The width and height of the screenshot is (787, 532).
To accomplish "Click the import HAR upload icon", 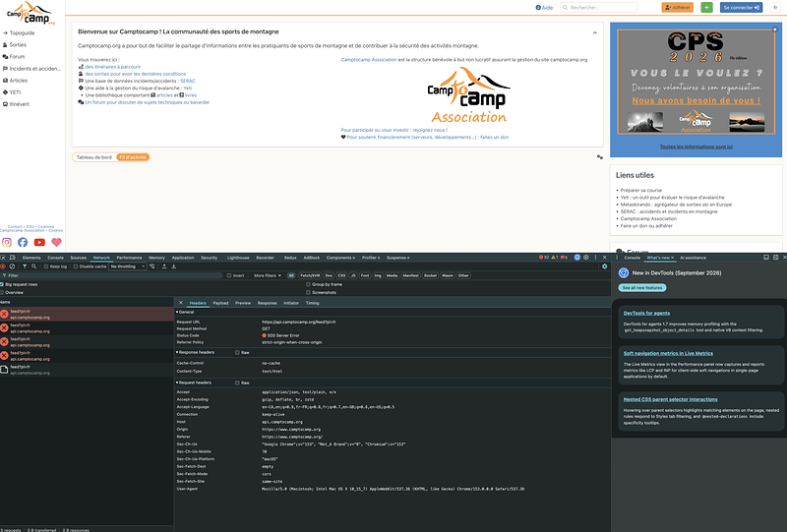I will pos(164,266).
